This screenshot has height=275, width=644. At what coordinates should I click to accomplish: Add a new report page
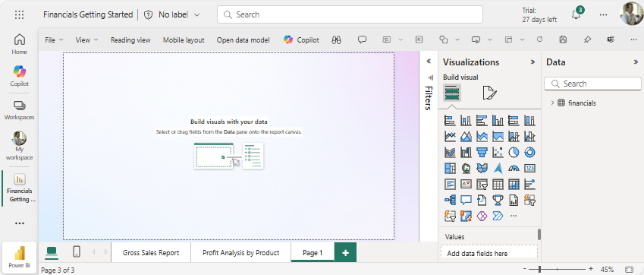[345, 252]
